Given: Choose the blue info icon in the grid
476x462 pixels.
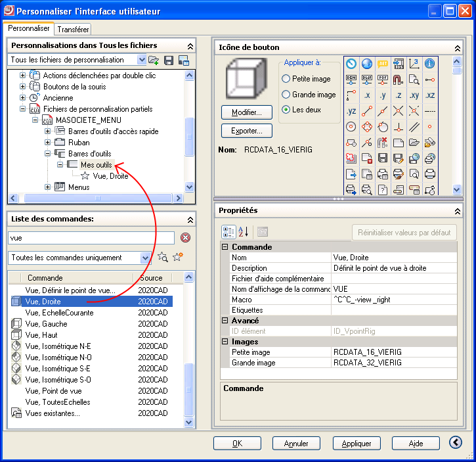Looking at the screenshot, I should pos(429,64).
